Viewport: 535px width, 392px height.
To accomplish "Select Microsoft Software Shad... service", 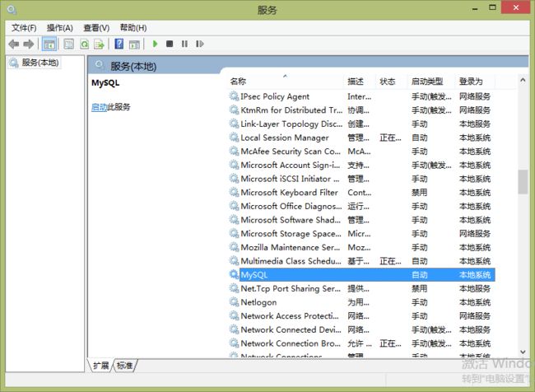I will [x=361, y=220].
